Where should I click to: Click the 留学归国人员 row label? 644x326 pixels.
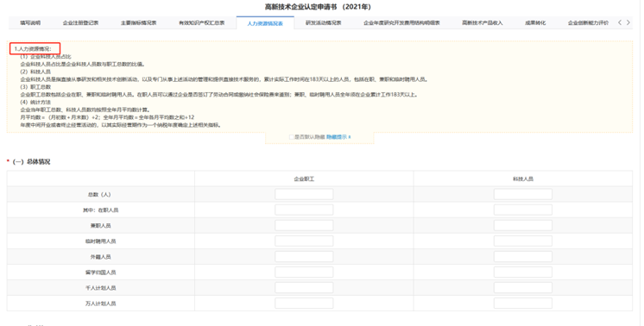[x=100, y=273]
